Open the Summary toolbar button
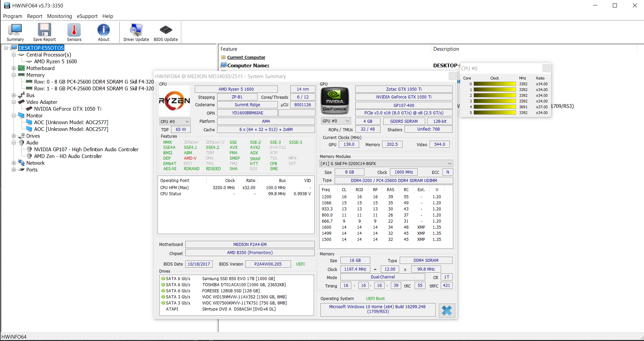This screenshot has width=644, height=341. (15, 32)
